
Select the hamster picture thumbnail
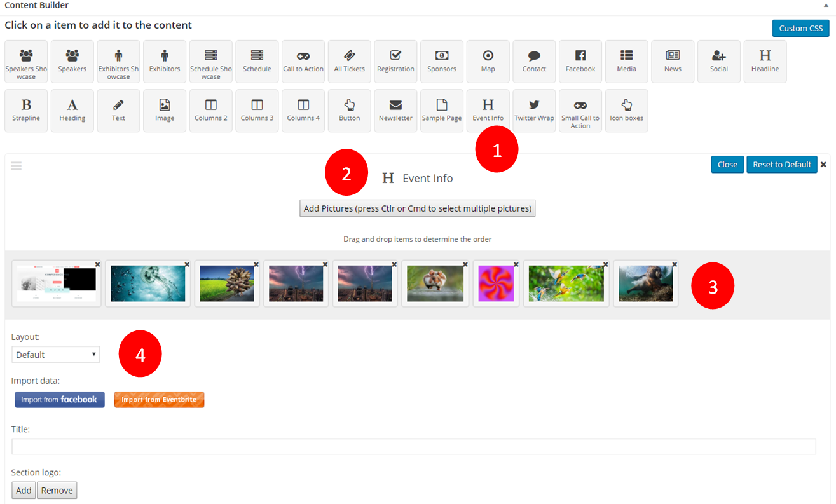(x=435, y=283)
